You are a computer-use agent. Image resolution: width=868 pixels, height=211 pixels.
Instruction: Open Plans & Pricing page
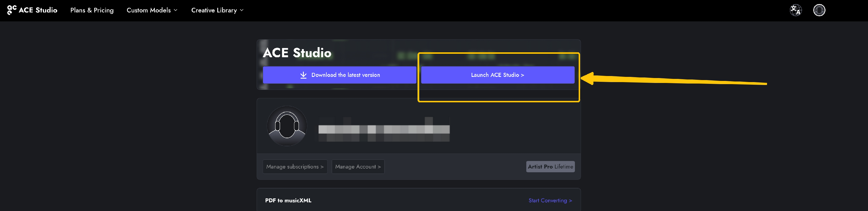(92, 10)
